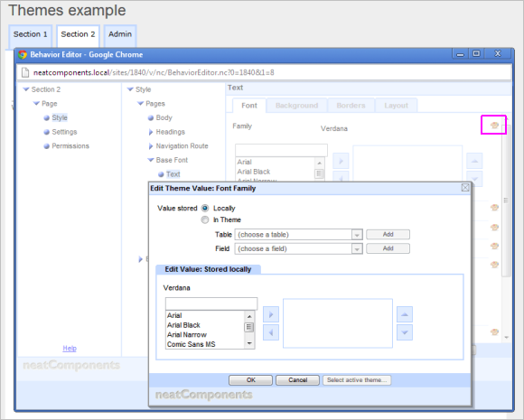Select the In Theme radio button
The height and width of the screenshot is (420, 524).
click(x=205, y=219)
